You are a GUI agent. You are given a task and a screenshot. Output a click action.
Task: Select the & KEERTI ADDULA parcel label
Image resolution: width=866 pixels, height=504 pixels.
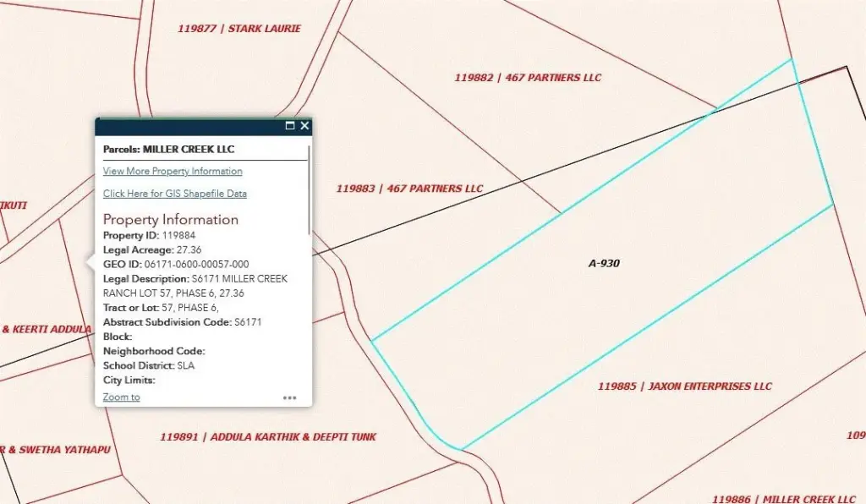[x=47, y=329]
